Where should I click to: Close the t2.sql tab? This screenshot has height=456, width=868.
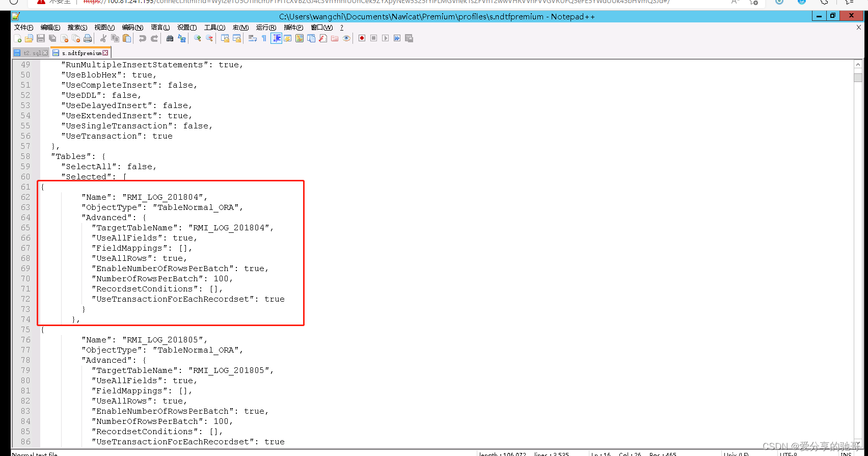[x=45, y=53]
